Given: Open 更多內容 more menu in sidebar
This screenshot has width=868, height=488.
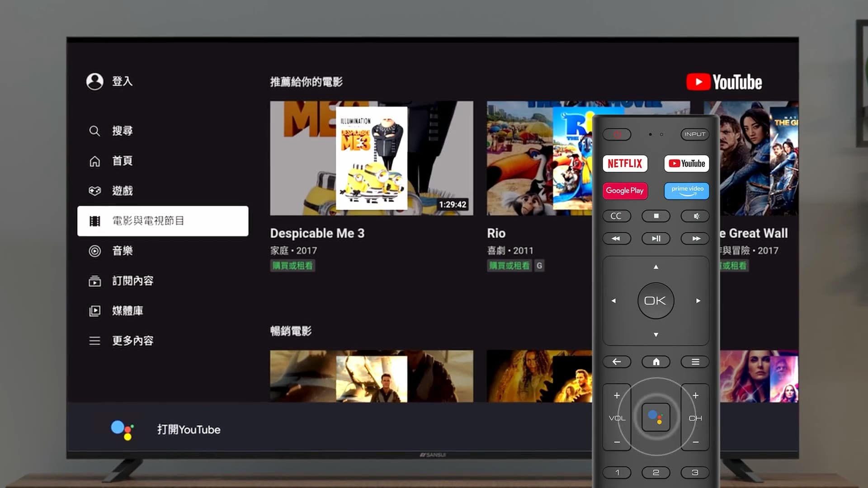Looking at the screenshot, I should click(x=121, y=341).
